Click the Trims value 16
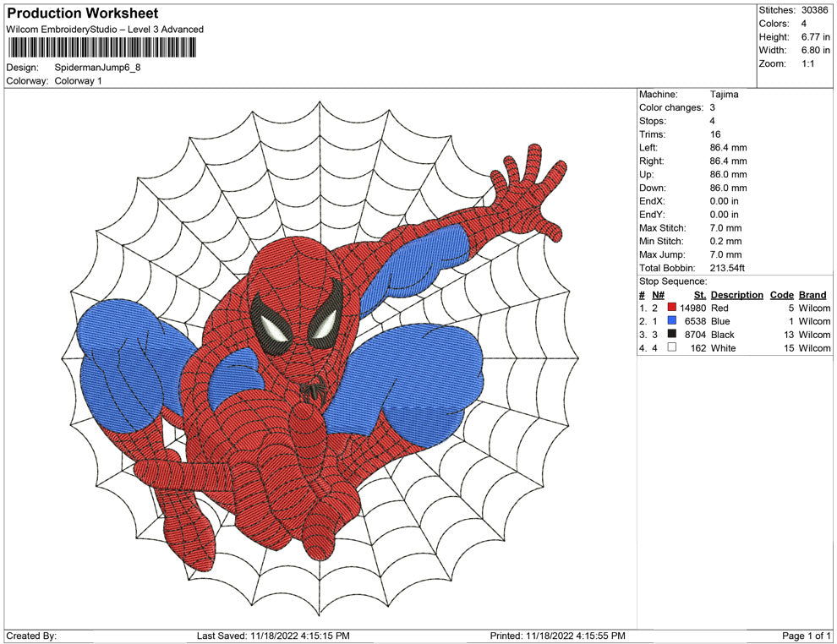The height and width of the screenshot is (644, 837). click(715, 134)
